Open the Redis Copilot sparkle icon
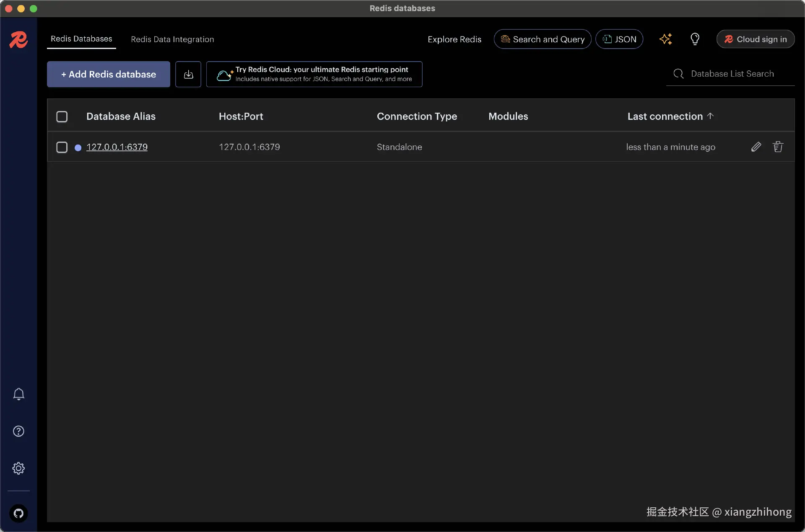The image size is (805, 532). pyautogui.click(x=665, y=39)
